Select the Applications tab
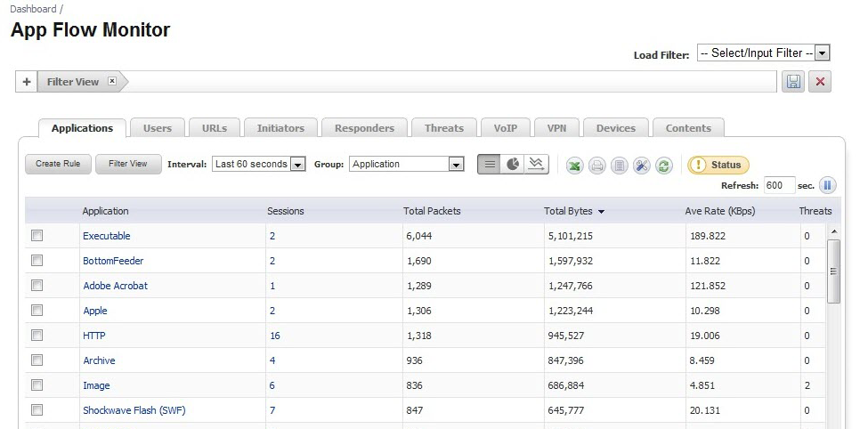 pos(82,128)
